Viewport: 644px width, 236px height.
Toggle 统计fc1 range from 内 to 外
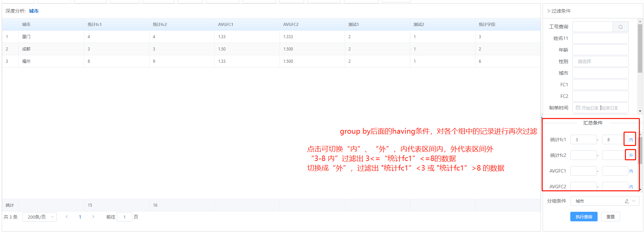point(631,140)
